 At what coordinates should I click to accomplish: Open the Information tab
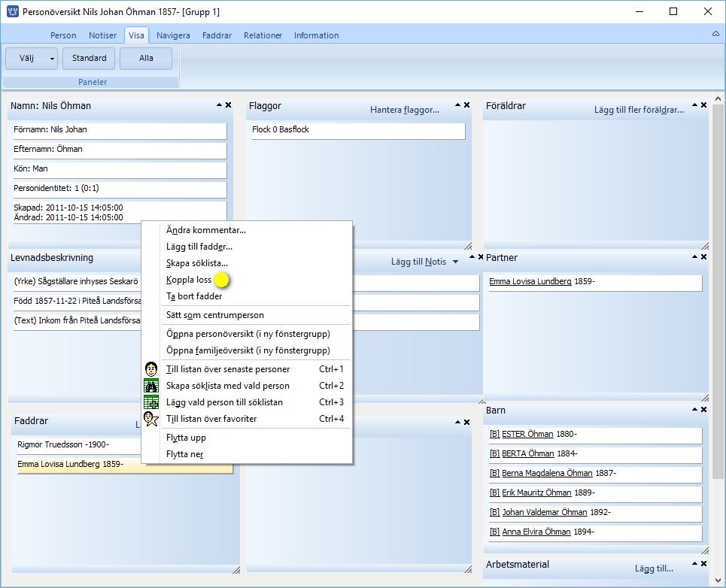[x=316, y=35]
